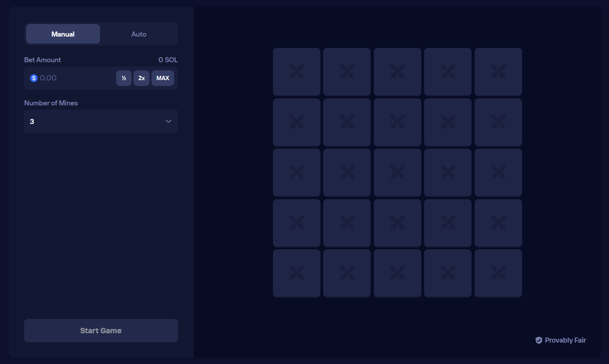Click the middle tile of the bottom row
The image size is (609, 364).
[x=397, y=273]
